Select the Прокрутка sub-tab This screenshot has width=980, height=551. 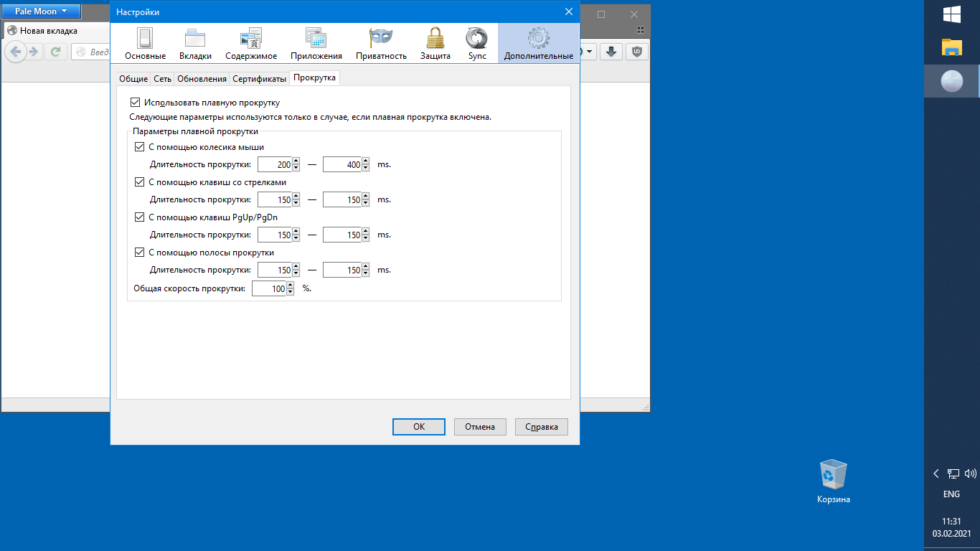click(x=314, y=77)
